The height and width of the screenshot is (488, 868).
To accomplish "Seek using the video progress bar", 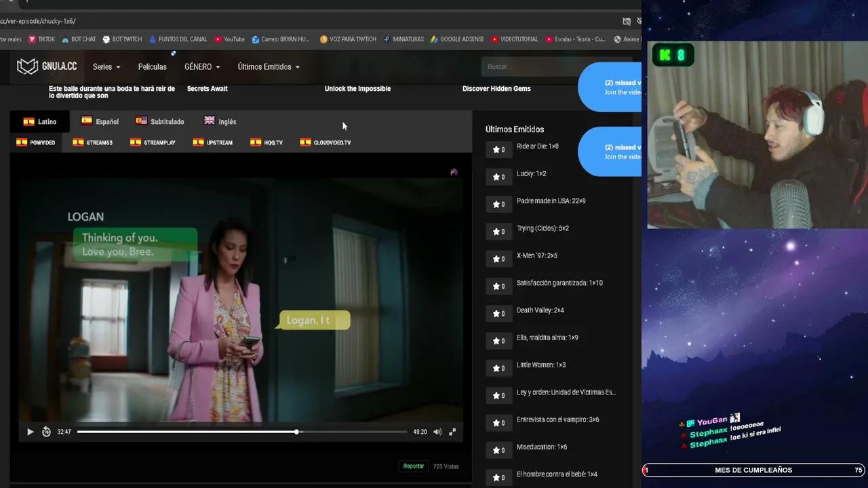I will click(242, 432).
